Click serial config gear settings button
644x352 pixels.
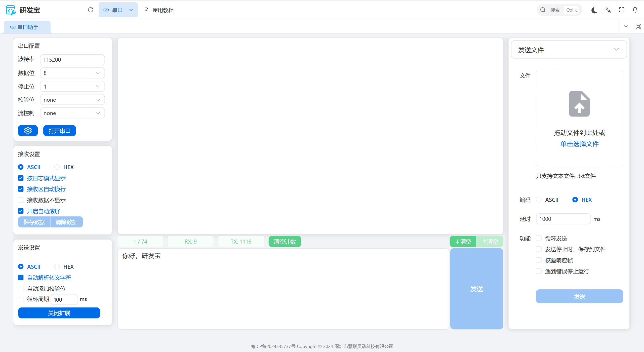click(x=28, y=131)
